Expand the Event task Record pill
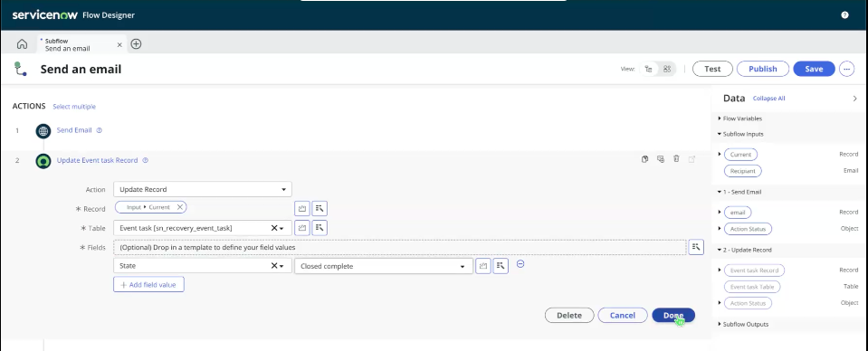 coord(720,270)
